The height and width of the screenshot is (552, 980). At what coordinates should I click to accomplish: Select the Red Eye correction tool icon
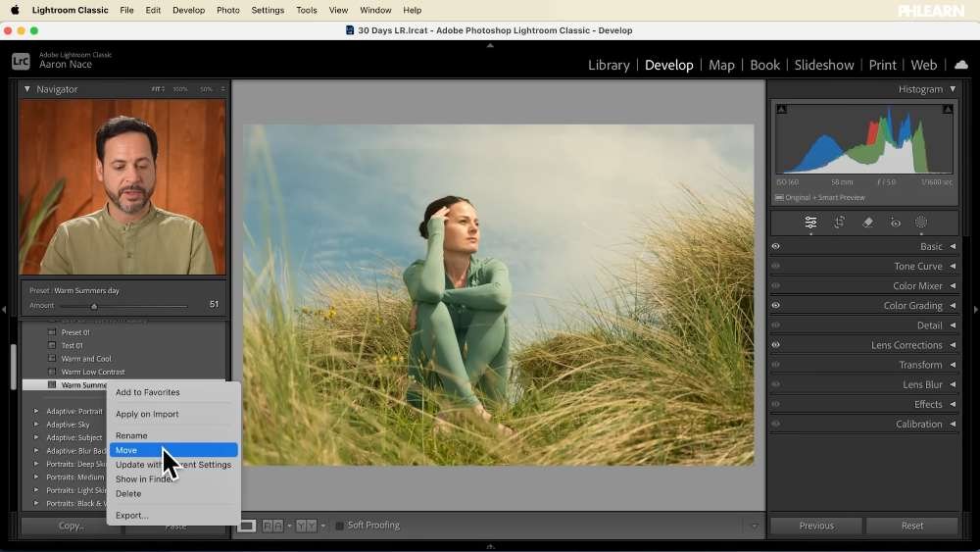pyautogui.click(x=895, y=223)
